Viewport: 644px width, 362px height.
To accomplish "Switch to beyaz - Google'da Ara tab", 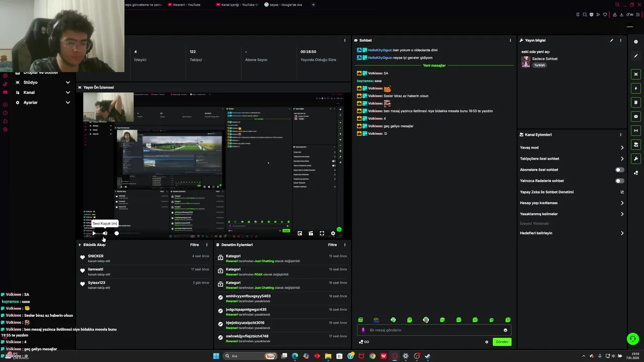I will (x=283, y=5).
